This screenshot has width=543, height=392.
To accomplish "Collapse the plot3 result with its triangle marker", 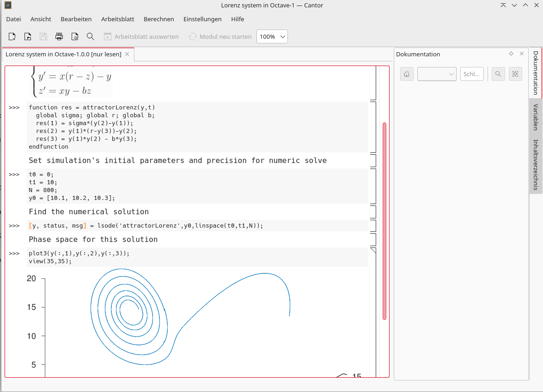I will [x=373, y=250].
